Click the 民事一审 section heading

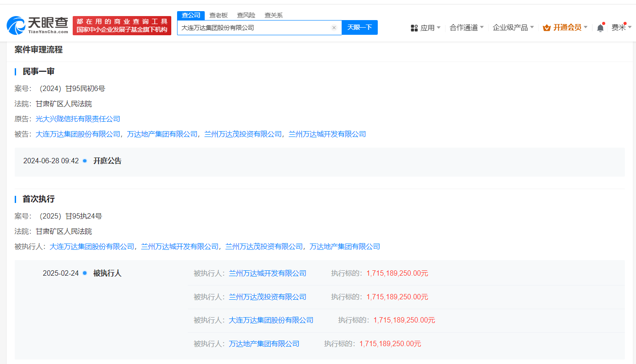click(x=38, y=72)
